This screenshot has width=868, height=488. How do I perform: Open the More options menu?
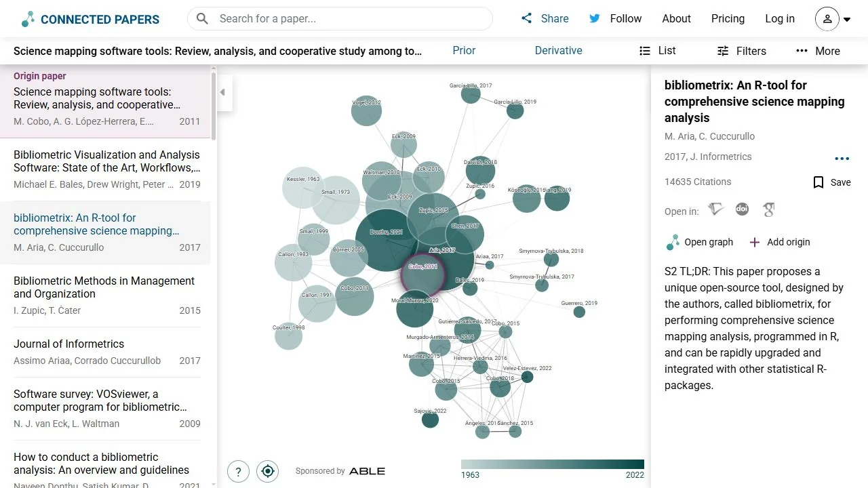pos(818,51)
